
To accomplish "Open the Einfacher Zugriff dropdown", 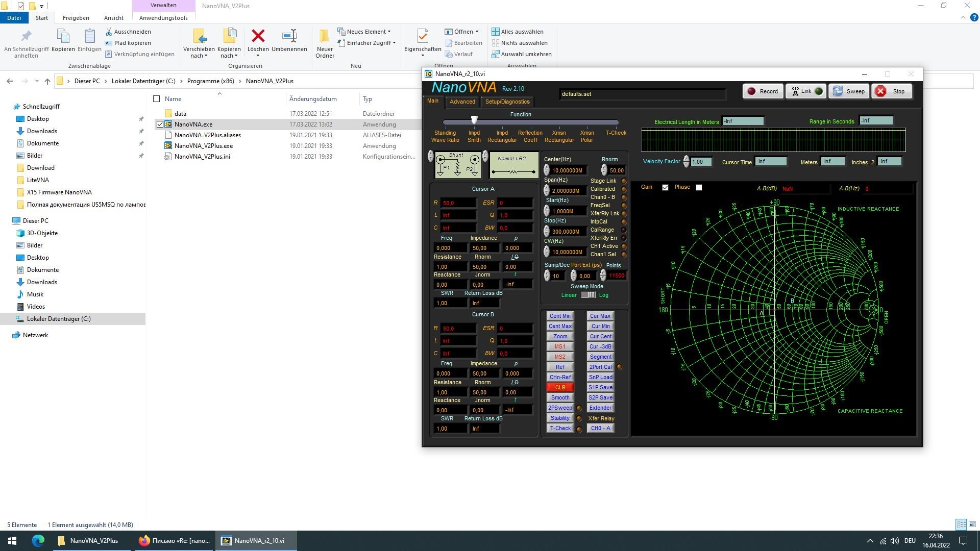I will [x=366, y=43].
